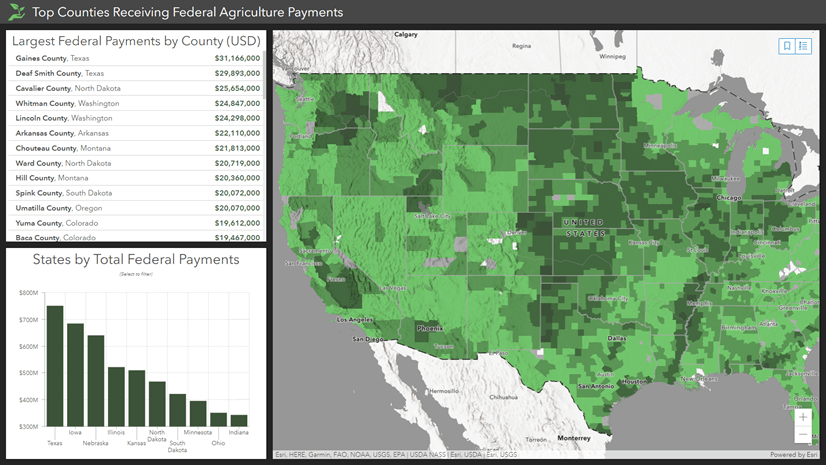The width and height of the screenshot is (826, 465).
Task: Click the UNITED STATES map label
Action: pos(585,227)
